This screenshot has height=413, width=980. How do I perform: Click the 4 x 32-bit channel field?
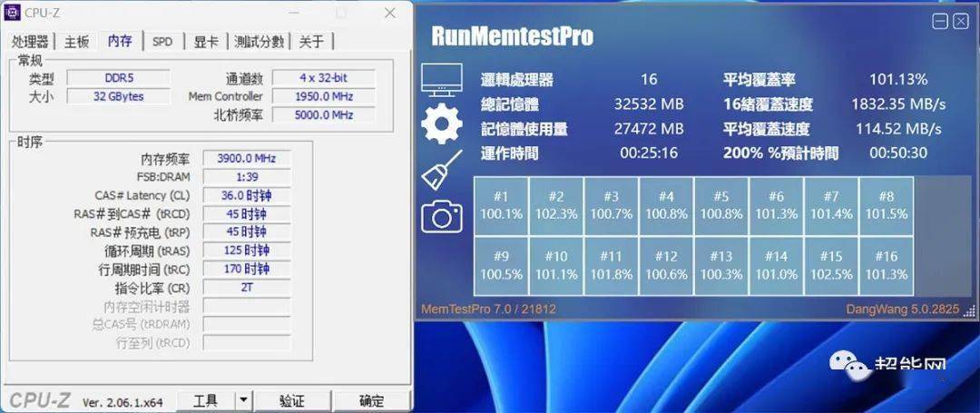(x=324, y=78)
